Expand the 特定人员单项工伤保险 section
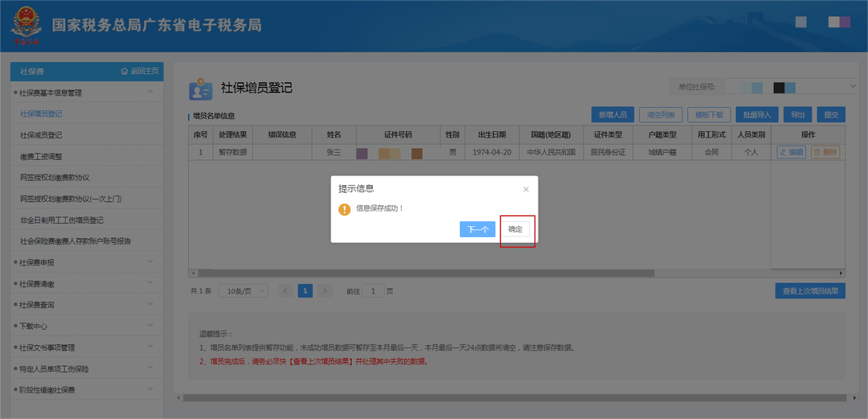 click(87, 368)
